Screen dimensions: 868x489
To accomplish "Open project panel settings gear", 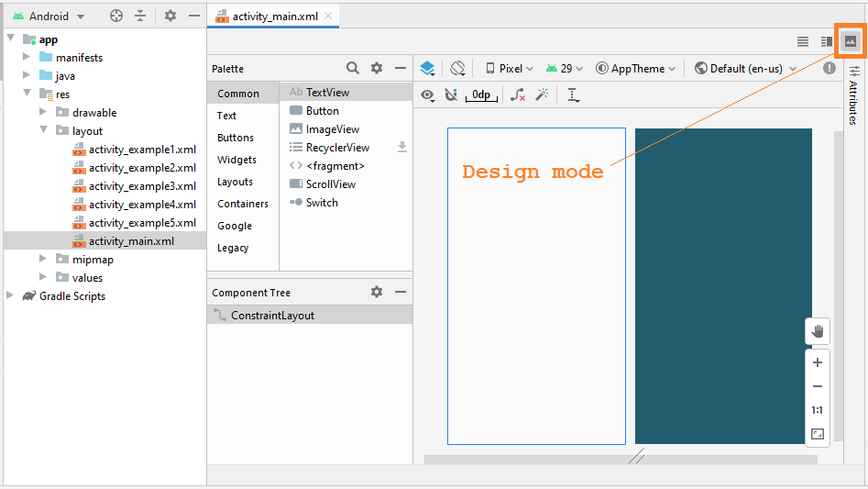I will point(170,17).
